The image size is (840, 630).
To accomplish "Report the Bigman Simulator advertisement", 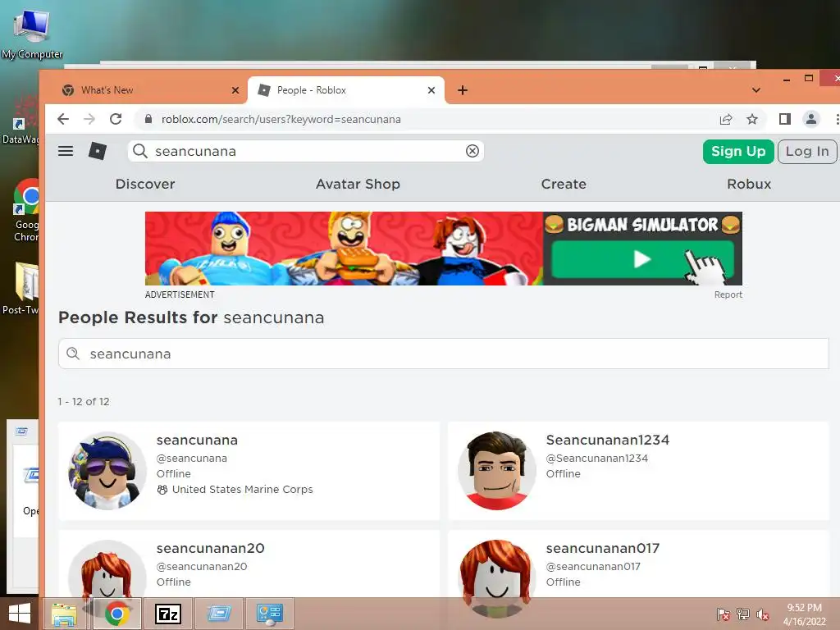I will point(728,294).
